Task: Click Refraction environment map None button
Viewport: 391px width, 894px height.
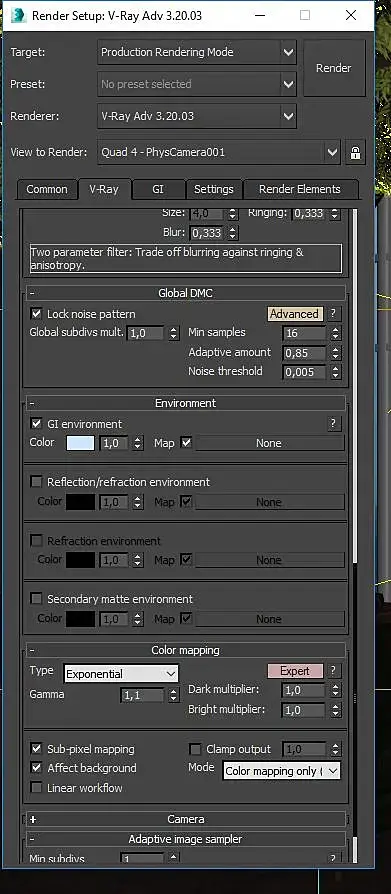Action: click(269, 560)
